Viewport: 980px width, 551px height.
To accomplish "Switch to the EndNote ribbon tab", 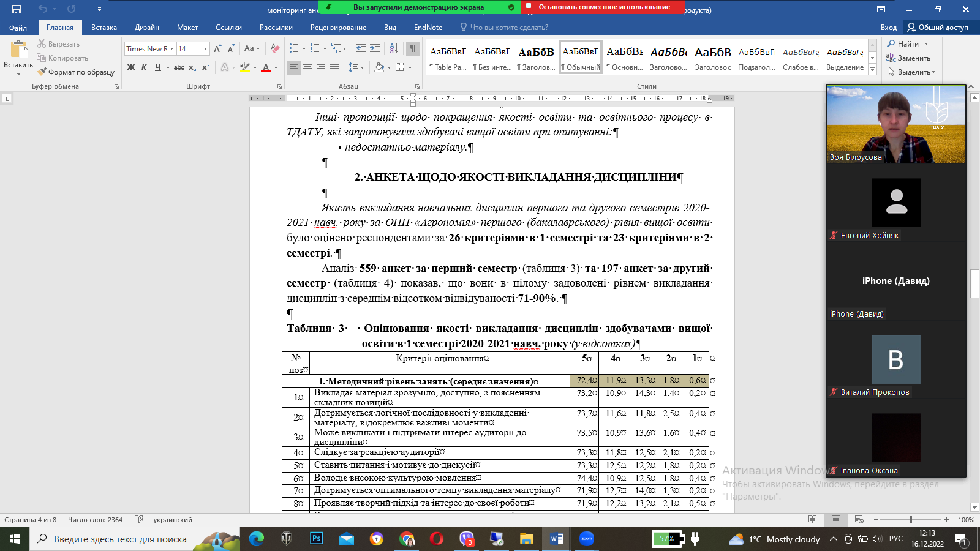I will click(x=428, y=28).
